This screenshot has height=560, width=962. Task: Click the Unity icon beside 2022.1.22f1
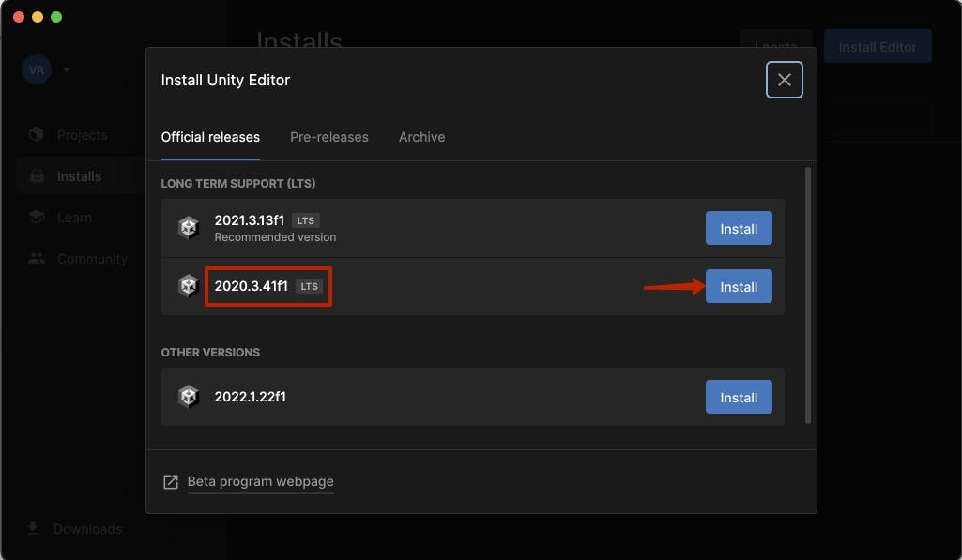tap(189, 397)
